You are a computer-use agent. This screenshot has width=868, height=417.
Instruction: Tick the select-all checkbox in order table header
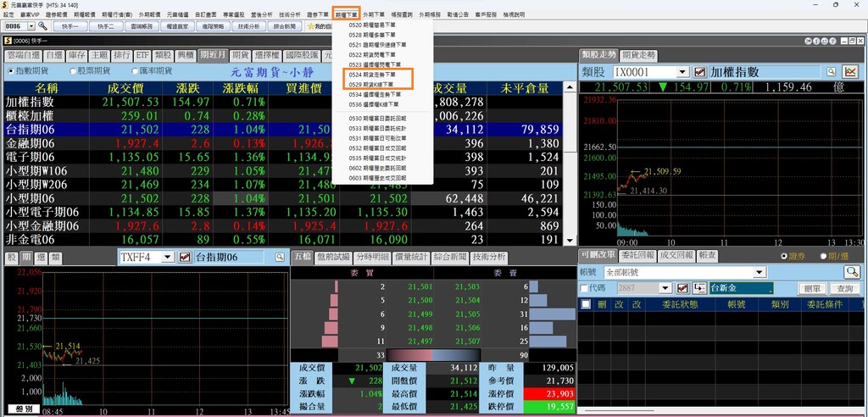pyautogui.click(x=586, y=304)
